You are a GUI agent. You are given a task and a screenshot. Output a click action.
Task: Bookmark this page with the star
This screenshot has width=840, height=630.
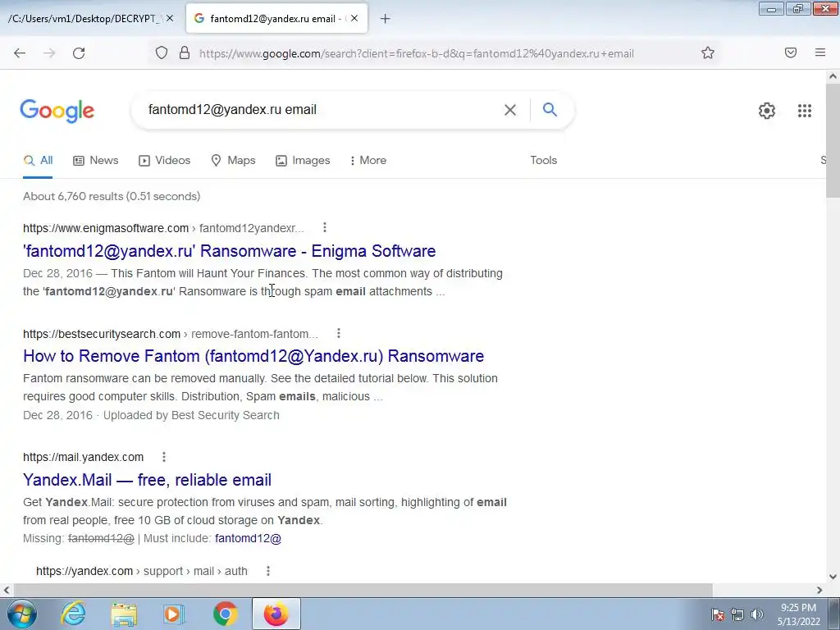click(x=708, y=53)
